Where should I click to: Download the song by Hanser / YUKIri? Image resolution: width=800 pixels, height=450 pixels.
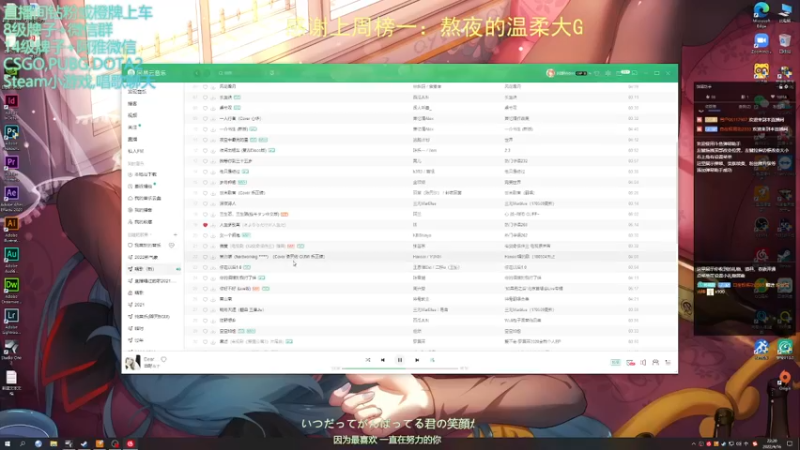point(213,257)
